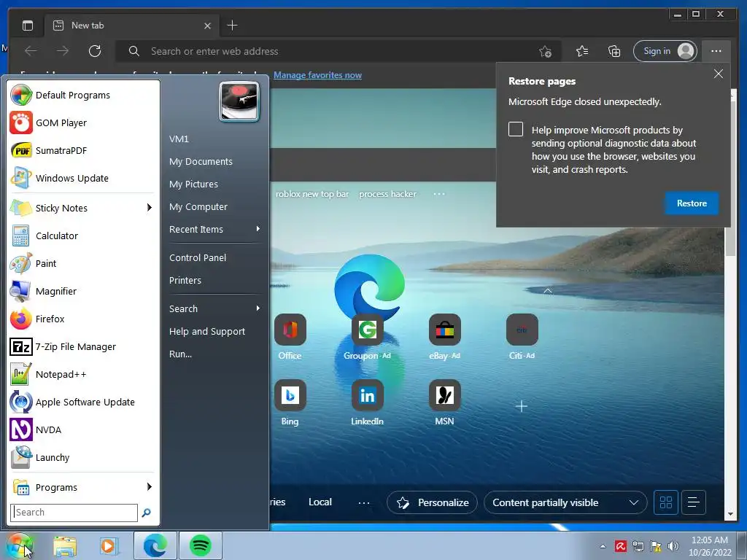This screenshot has width=747, height=560.
Task: Click Manage favorites now link
Action: (x=317, y=75)
